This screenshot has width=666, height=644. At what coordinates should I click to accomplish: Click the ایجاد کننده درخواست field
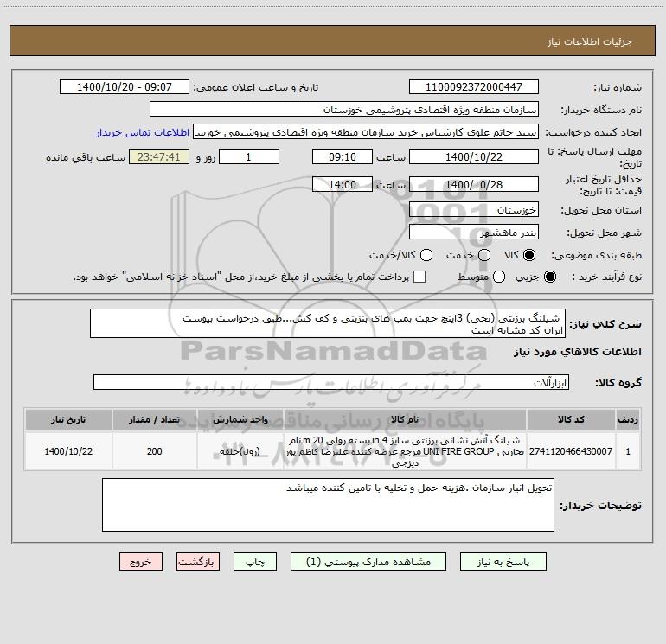coord(366,132)
